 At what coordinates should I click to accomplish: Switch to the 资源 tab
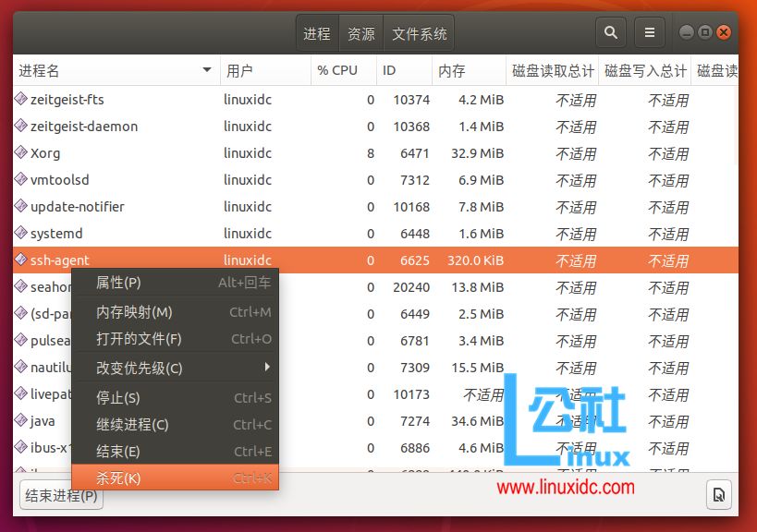click(360, 31)
